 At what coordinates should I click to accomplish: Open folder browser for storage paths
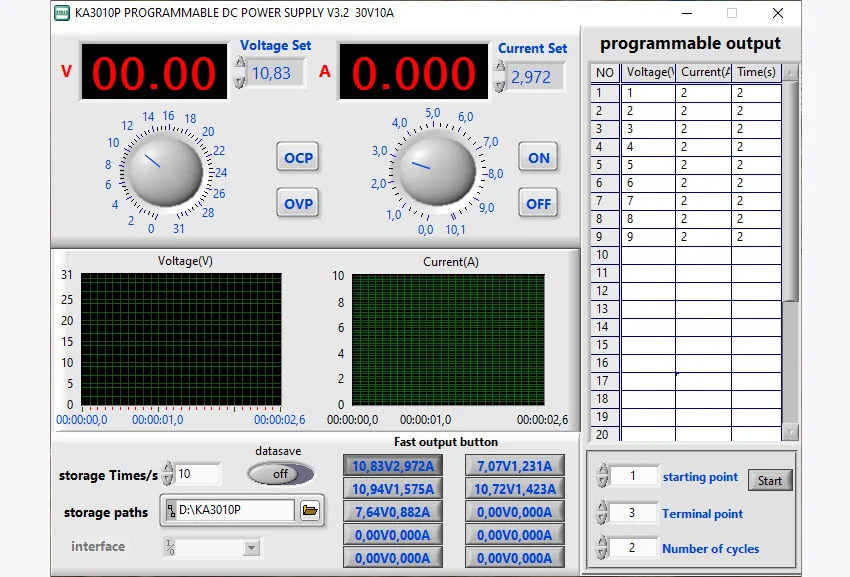click(x=310, y=511)
